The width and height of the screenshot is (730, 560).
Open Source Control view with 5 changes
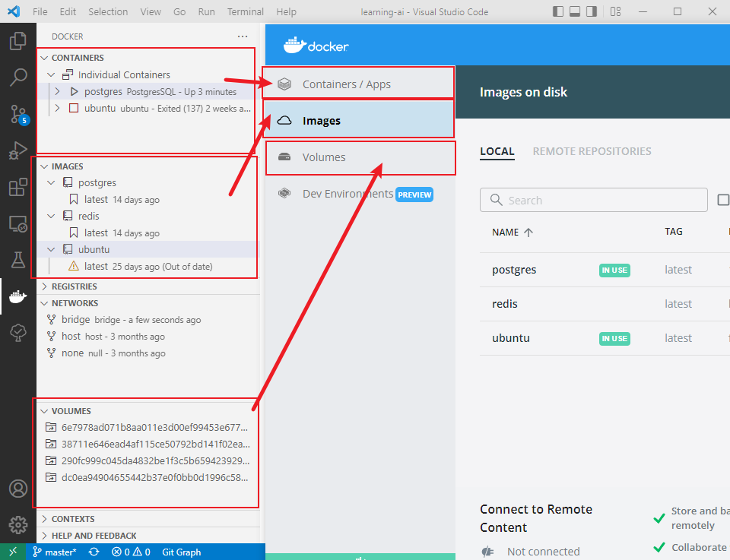18,115
